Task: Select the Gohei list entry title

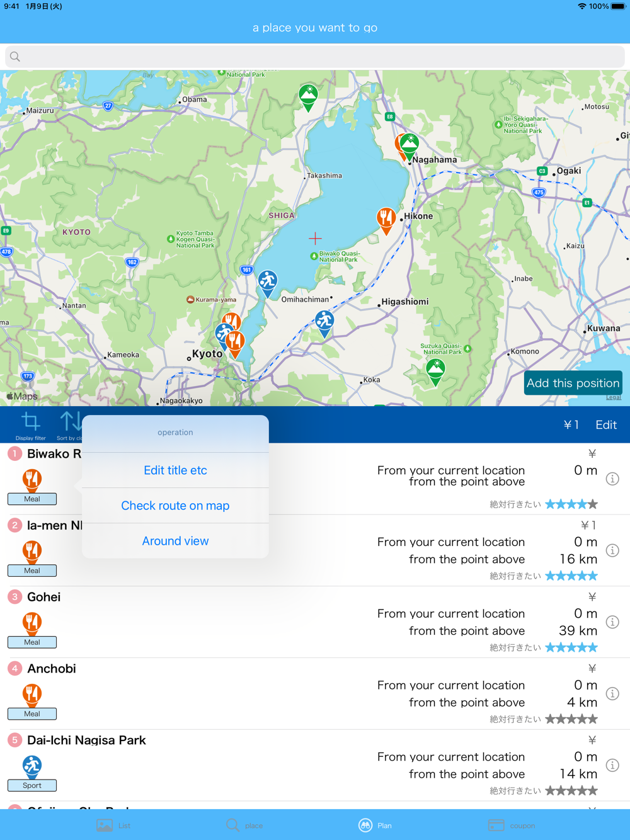Action: click(44, 597)
